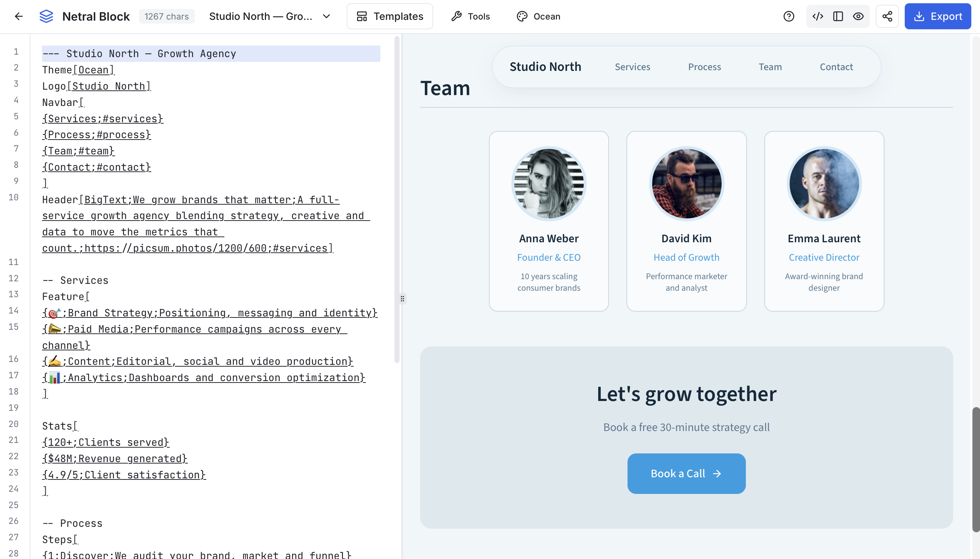
Task: Click the Book a Call button
Action: tap(686, 473)
